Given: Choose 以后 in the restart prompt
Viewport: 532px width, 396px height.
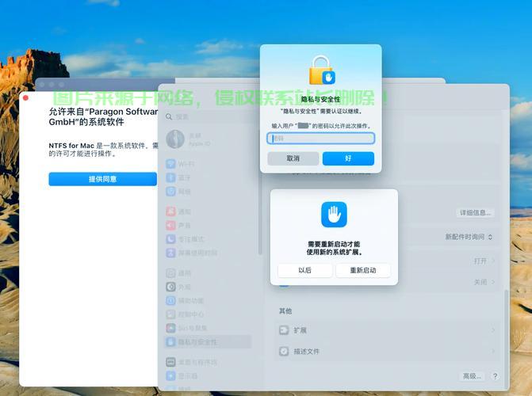Looking at the screenshot, I should [x=304, y=270].
